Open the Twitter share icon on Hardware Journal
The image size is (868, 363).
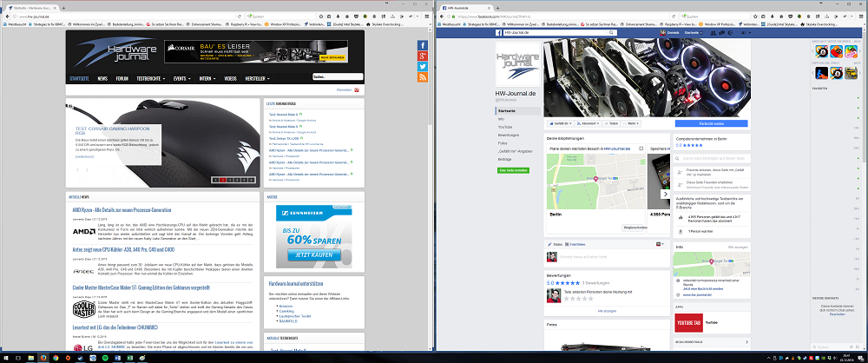423,67
